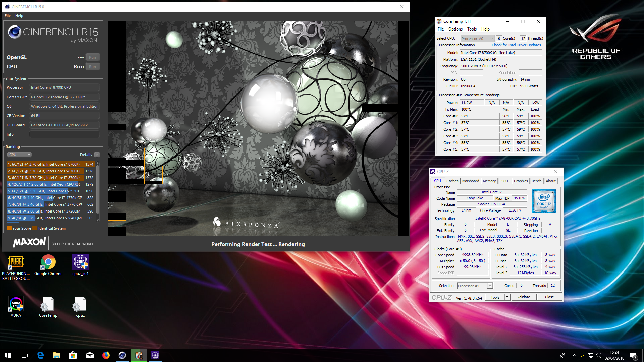
Task: Switch to the Memory tab in CPU-Z
Action: 489,181
